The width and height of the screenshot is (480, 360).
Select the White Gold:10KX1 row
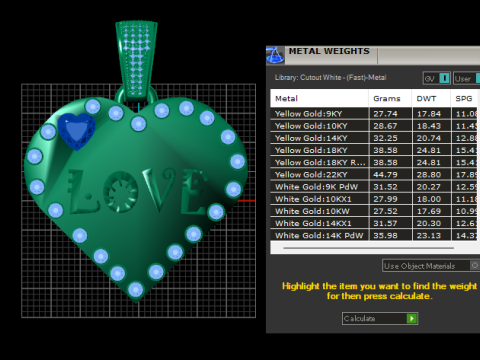(x=374, y=199)
